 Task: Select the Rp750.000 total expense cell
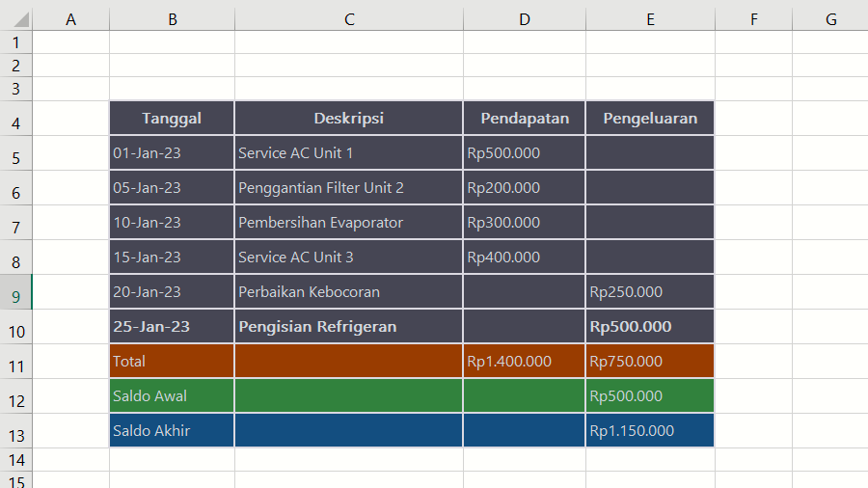[650, 362]
